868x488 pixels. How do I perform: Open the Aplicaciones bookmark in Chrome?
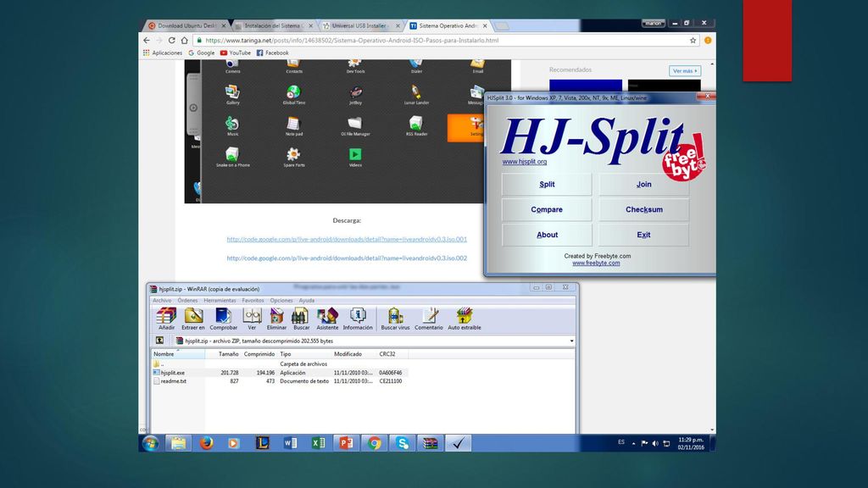click(163, 53)
